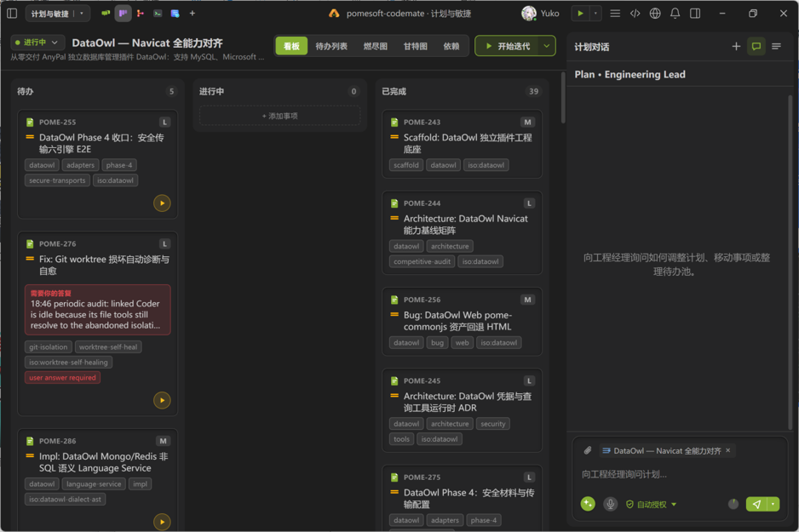
Task: Open the 自动授权 permission dropdown
Action: click(x=652, y=504)
